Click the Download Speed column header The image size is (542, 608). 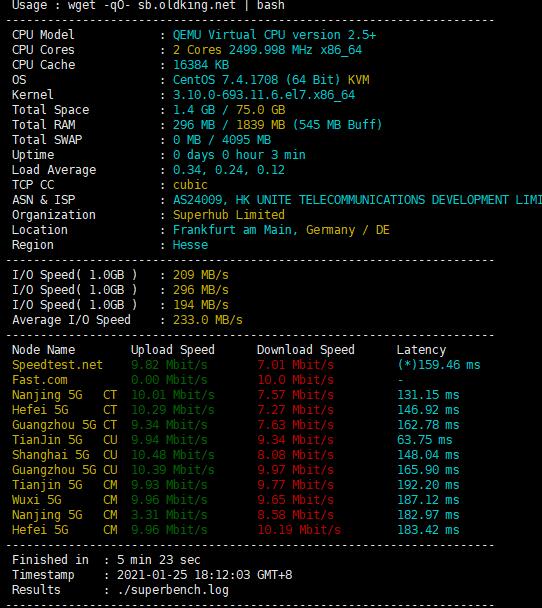(306, 350)
